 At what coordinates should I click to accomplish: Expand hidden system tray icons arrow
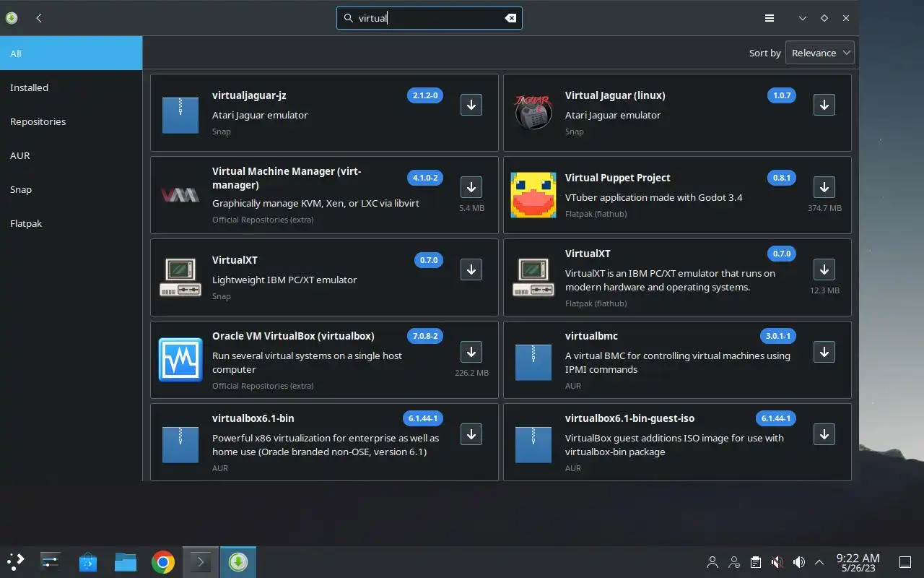pos(819,561)
